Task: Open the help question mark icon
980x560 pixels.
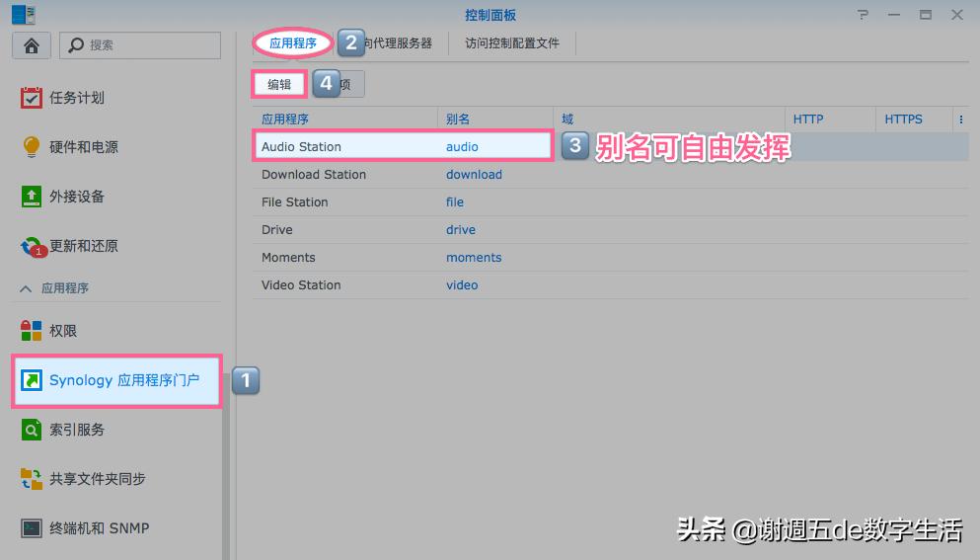Action: pos(864,15)
